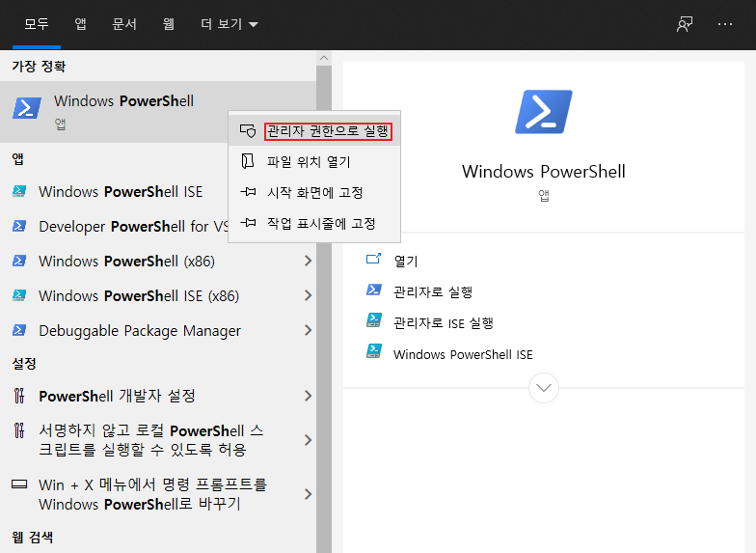This screenshot has width=756, height=553.
Task: Click the Win + X 메뉴 setting icon
Action: 19,484
